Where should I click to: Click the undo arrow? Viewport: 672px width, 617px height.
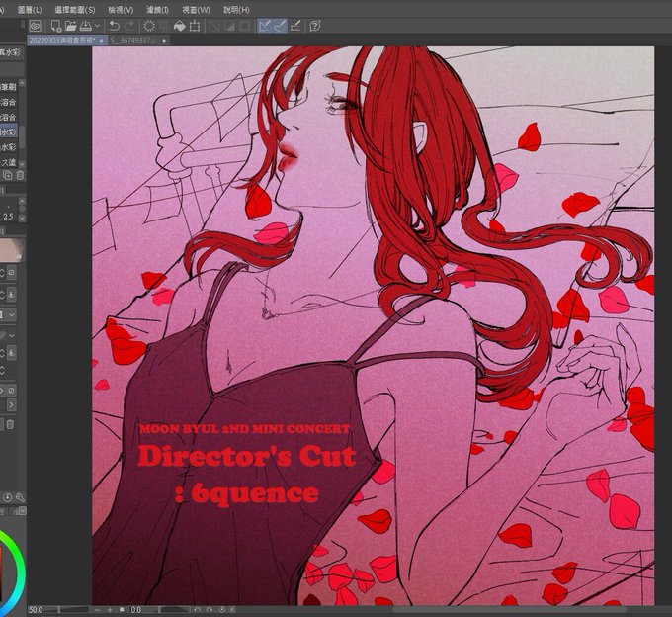click(114, 26)
